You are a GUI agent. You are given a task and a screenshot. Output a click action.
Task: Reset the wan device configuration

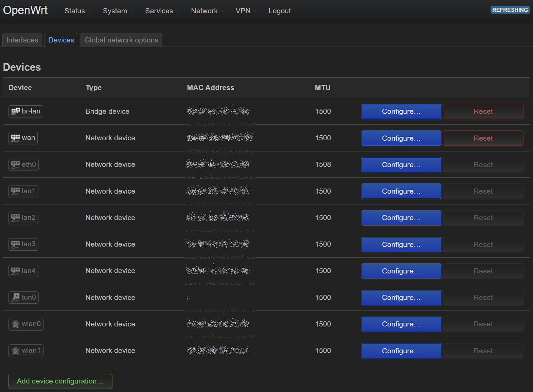point(483,138)
